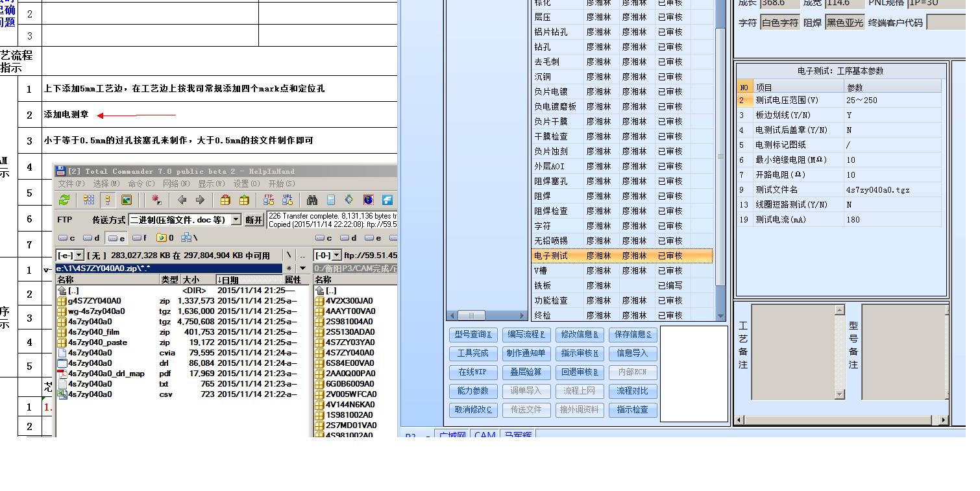Click the FTP folder 0 drive button
980x491 pixels.
[x=165, y=238]
